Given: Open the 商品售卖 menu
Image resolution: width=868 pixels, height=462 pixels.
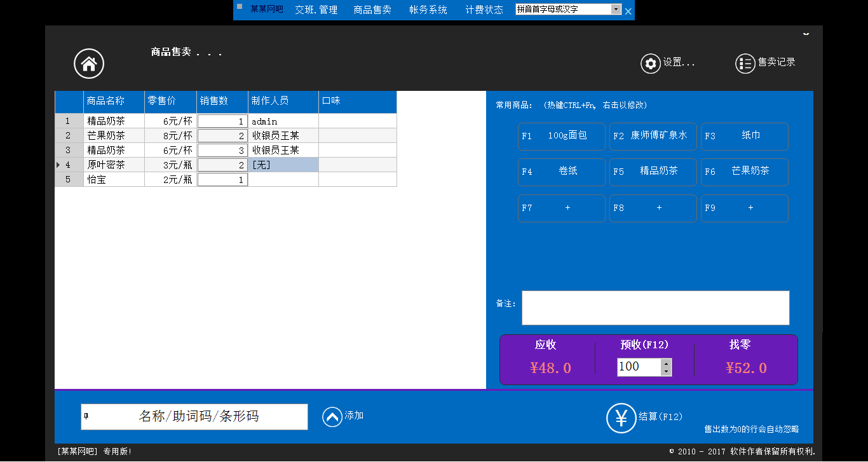Looking at the screenshot, I should point(372,10).
